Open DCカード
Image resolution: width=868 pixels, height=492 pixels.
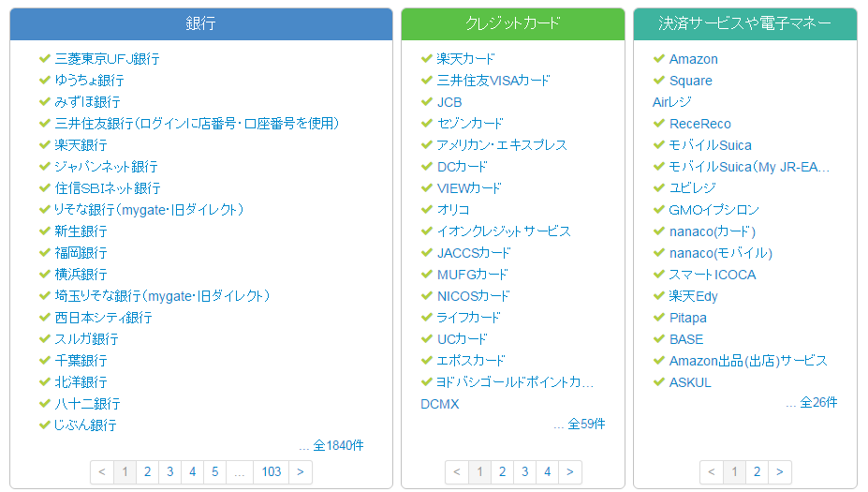tap(463, 167)
